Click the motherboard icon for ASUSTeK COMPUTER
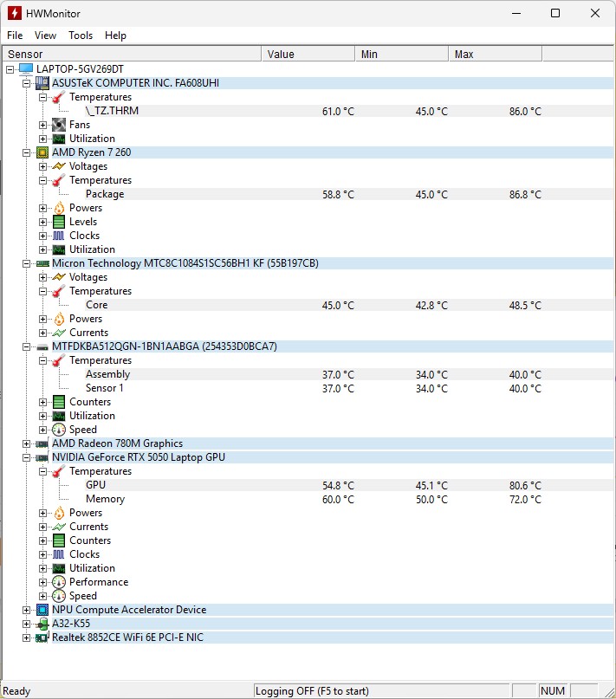Image resolution: width=616 pixels, height=699 pixels. (x=42, y=83)
